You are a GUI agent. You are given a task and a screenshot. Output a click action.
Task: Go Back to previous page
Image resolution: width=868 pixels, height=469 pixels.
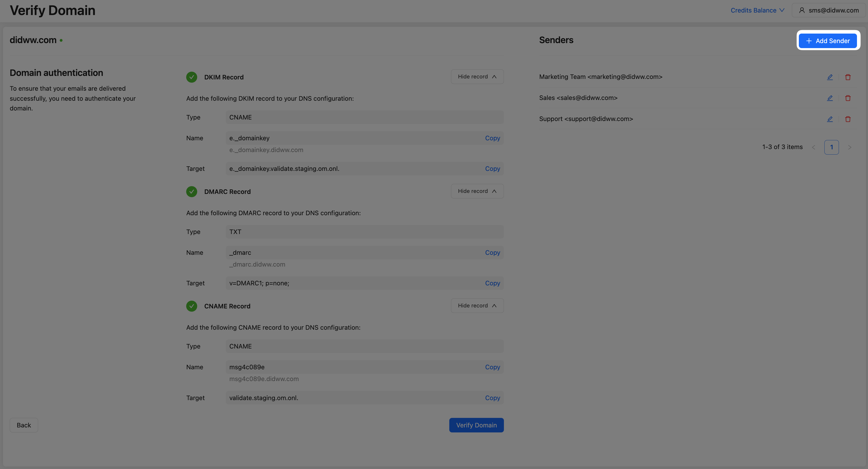tap(24, 425)
